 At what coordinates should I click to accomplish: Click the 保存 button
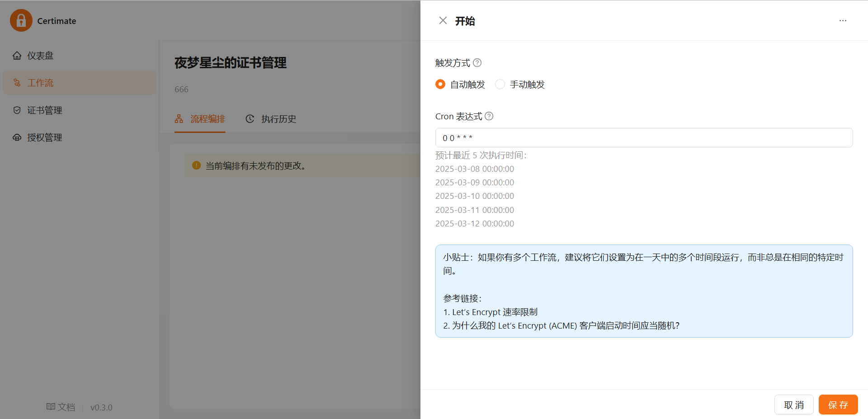point(838,405)
